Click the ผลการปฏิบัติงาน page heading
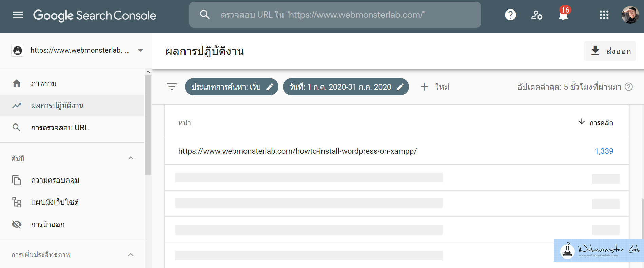The height and width of the screenshot is (268, 644). click(x=204, y=52)
